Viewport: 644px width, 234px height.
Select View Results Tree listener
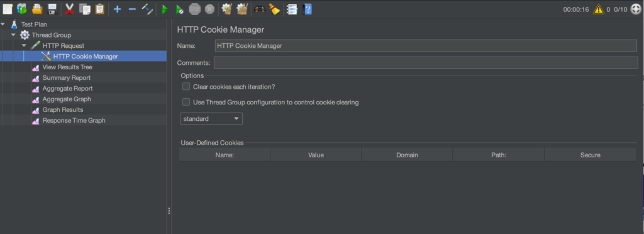67,67
